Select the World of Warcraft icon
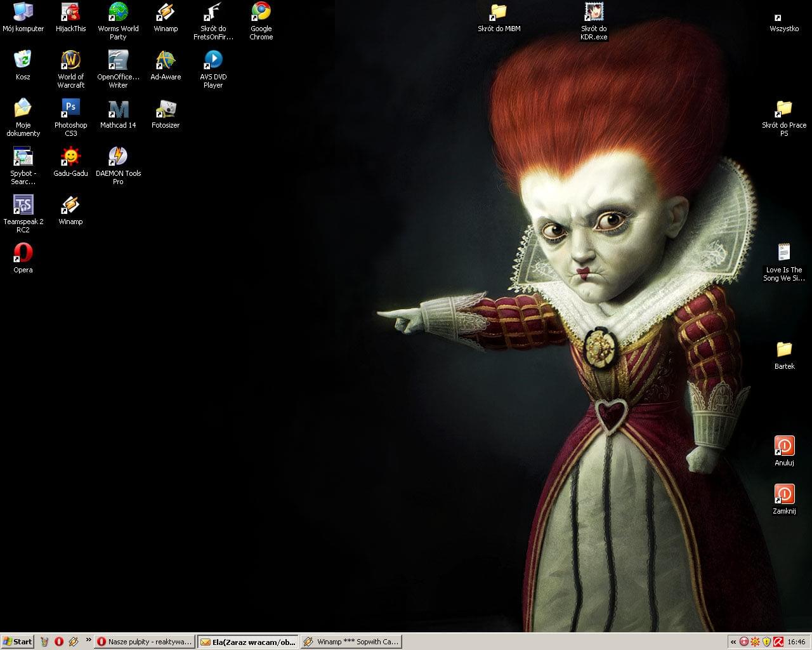 coord(70,70)
